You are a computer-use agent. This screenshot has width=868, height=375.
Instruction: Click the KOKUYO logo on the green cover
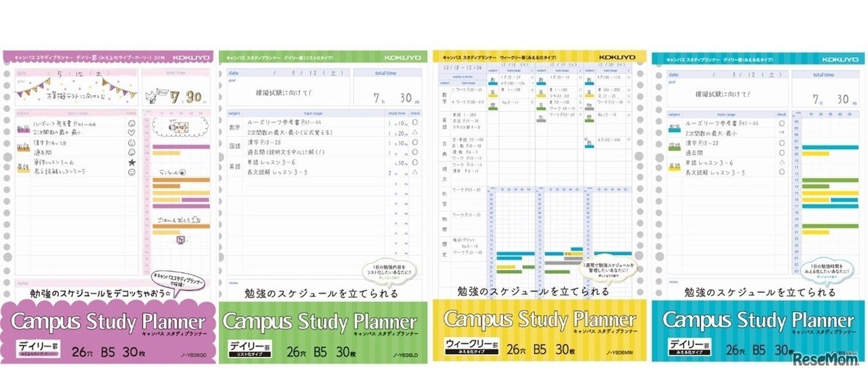pos(404,58)
